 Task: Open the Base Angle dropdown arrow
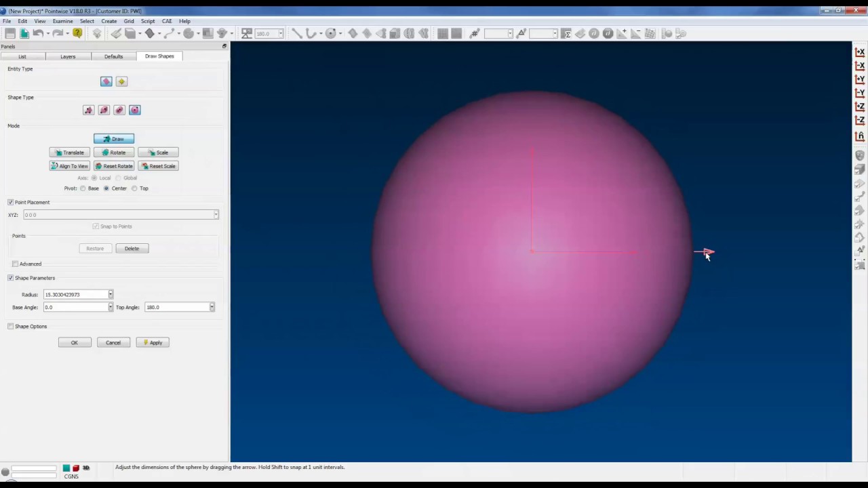tap(111, 308)
